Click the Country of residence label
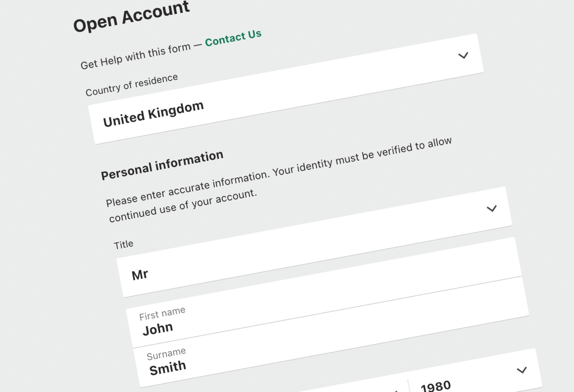574x392 pixels. pyautogui.click(x=132, y=85)
